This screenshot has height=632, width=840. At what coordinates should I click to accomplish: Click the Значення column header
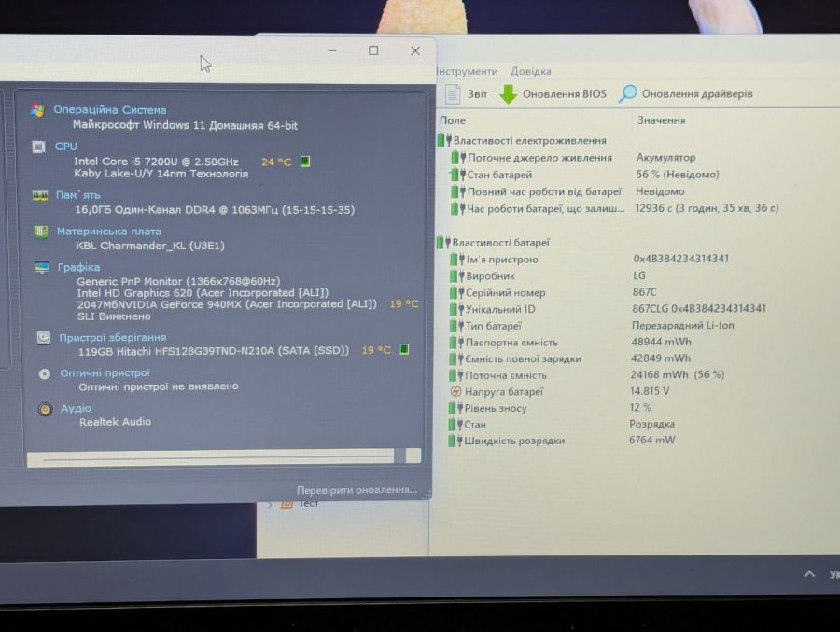661,120
